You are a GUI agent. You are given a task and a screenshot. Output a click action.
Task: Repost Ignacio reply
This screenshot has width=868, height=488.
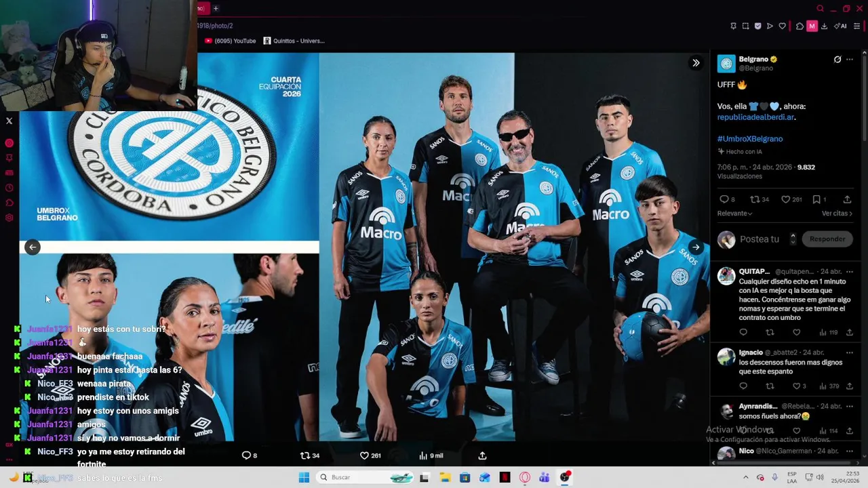click(x=770, y=386)
